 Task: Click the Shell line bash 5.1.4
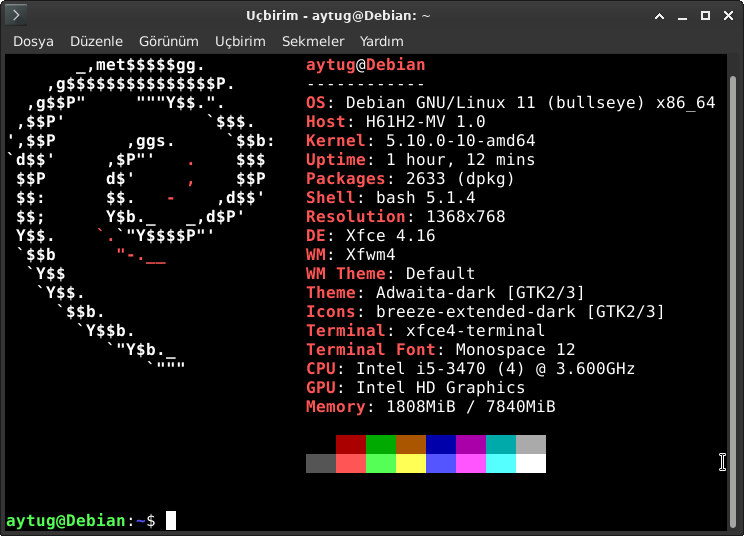pos(391,197)
